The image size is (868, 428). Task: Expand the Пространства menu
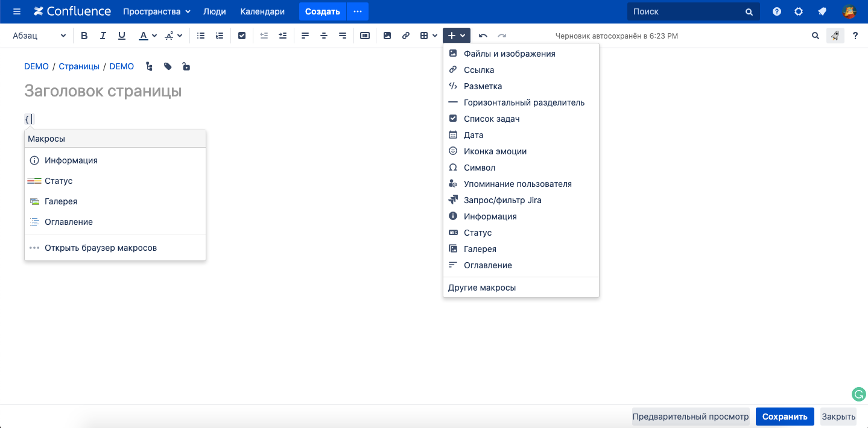157,11
